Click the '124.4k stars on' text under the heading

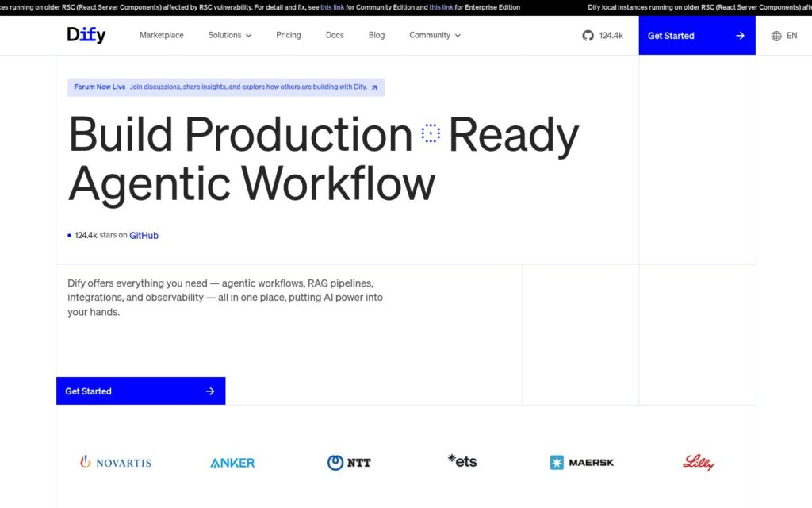(x=101, y=235)
